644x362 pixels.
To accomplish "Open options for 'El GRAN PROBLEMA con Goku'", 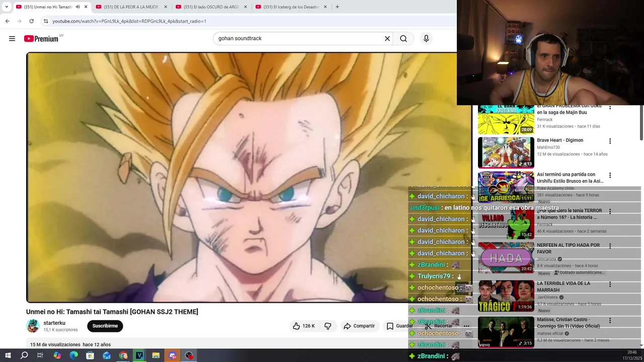I will click(610, 108).
